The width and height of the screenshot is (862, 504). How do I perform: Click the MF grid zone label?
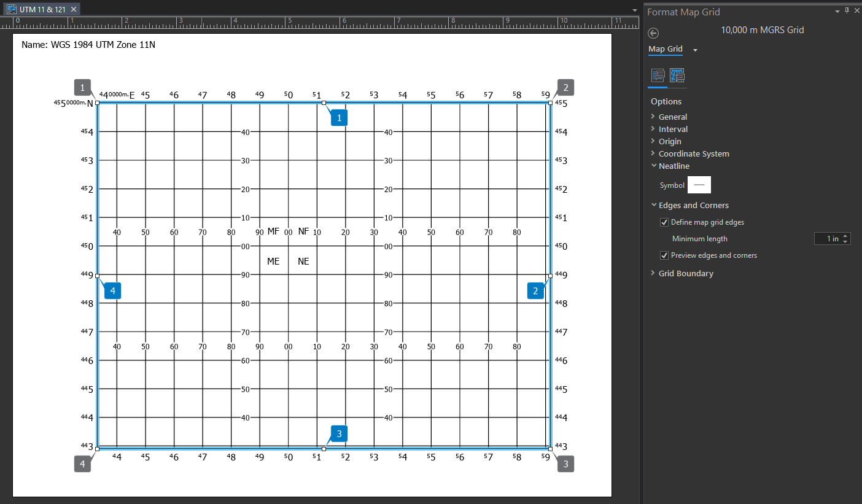point(273,231)
